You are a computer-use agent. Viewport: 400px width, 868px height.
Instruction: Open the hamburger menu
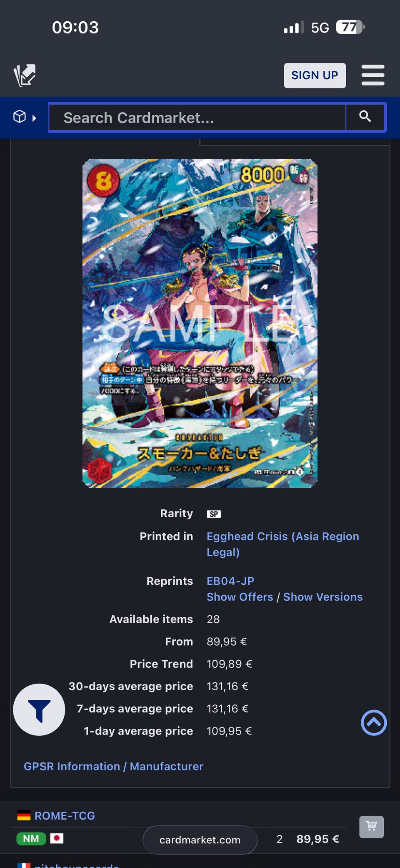pos(373,75)
